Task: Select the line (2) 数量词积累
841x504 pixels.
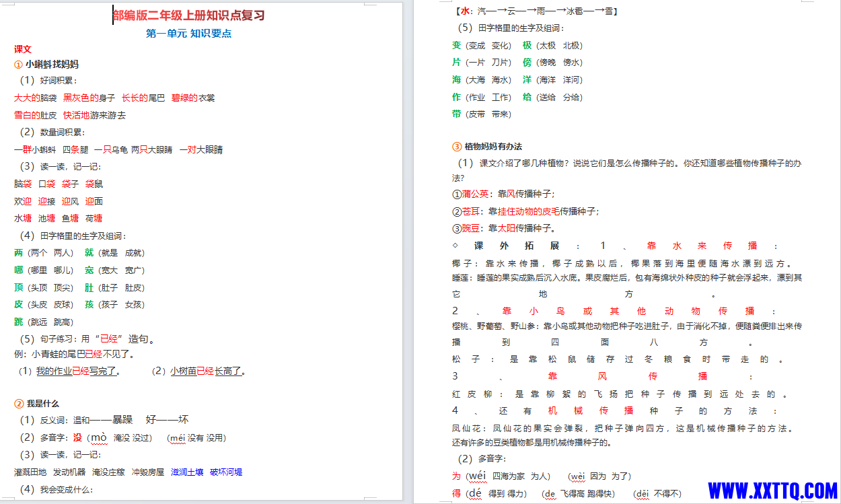Action: [52, 132]
